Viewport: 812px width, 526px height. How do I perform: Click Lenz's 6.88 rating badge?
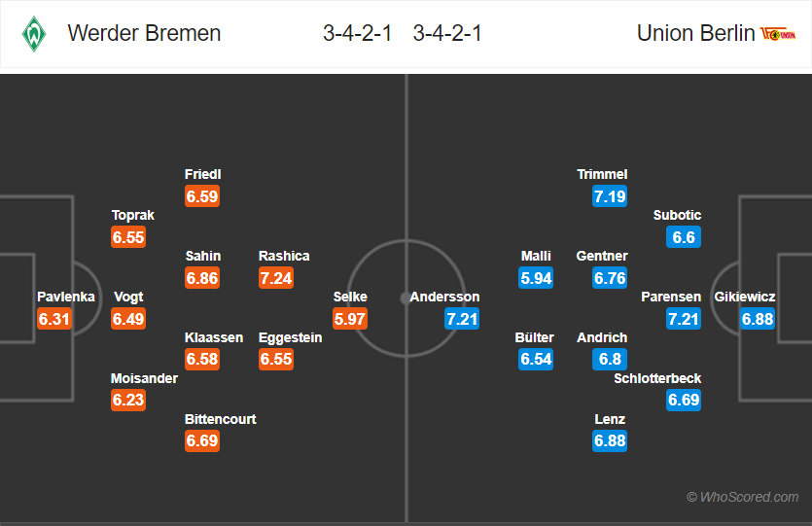[x=610, y=441]
